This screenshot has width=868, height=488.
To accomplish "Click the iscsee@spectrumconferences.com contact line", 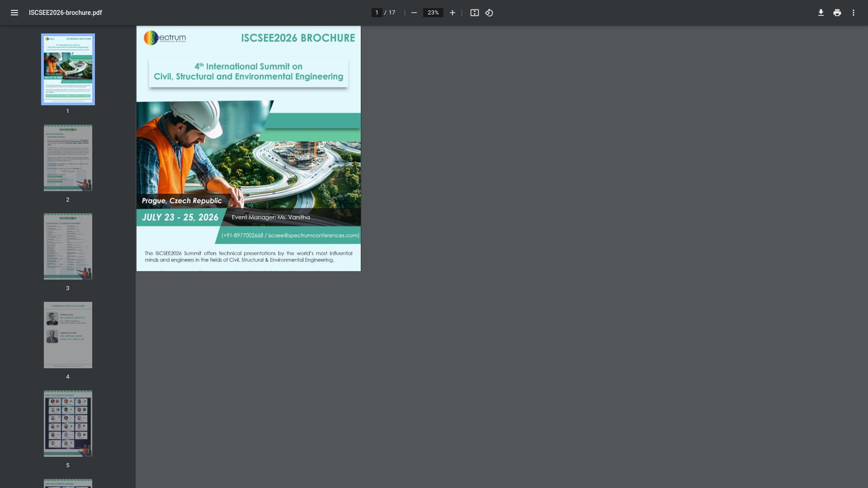I will tap(290, 235).
